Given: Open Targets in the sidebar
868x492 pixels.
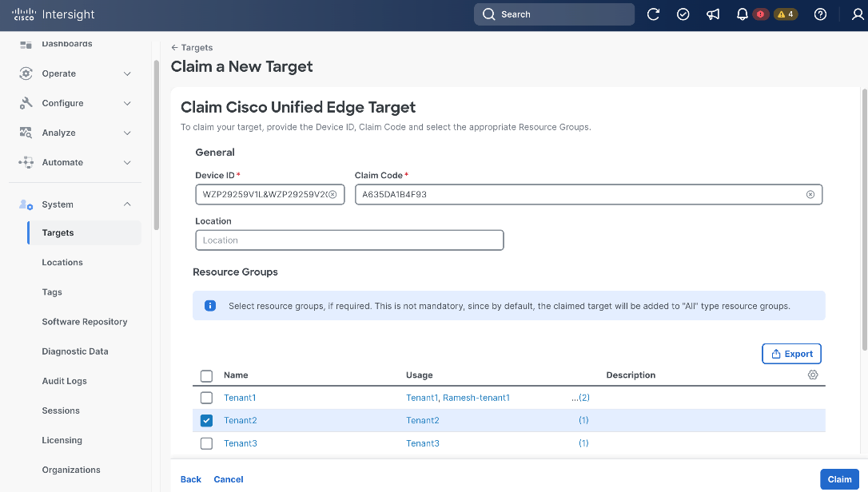Looking at the screenshot, I should [x=84, y=233].
